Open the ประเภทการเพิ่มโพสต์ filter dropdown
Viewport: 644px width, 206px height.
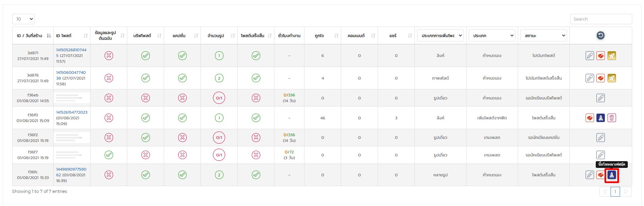440,35
